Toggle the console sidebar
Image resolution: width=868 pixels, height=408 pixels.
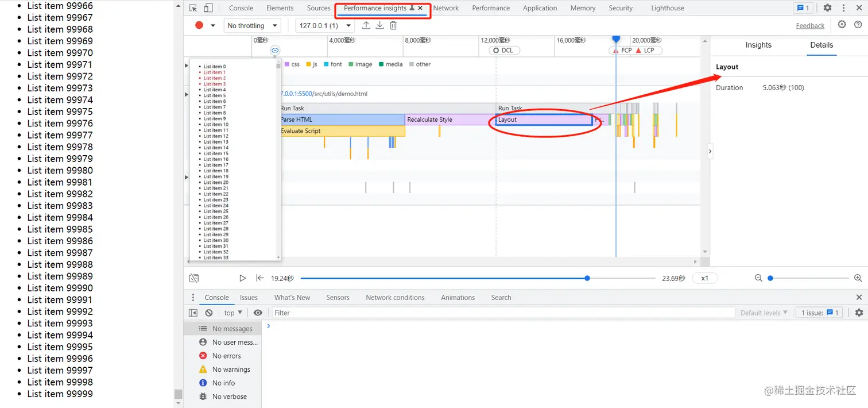pos(193,313)
